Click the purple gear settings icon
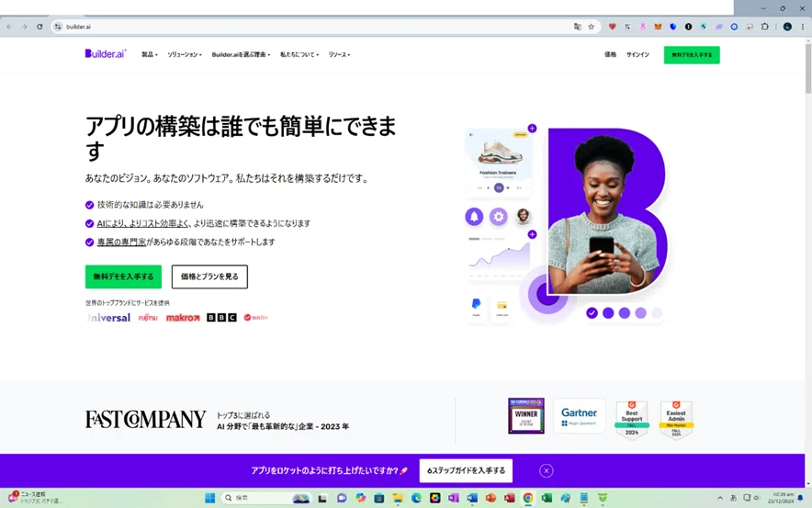Image resolution: width=812 pixels, height=508 pixels. 498,217
